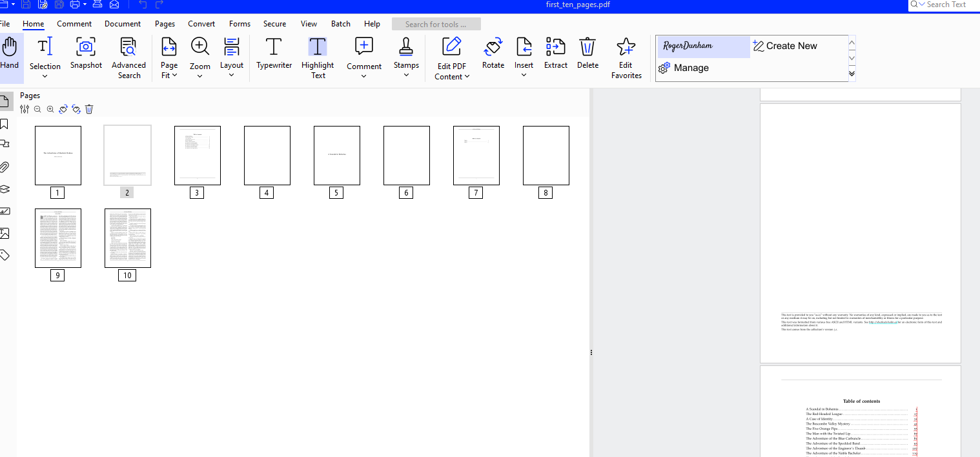Expand the Comment tool dropdown
The width and height of the screenshot is (980, 457).
click(x=364, y=76)
